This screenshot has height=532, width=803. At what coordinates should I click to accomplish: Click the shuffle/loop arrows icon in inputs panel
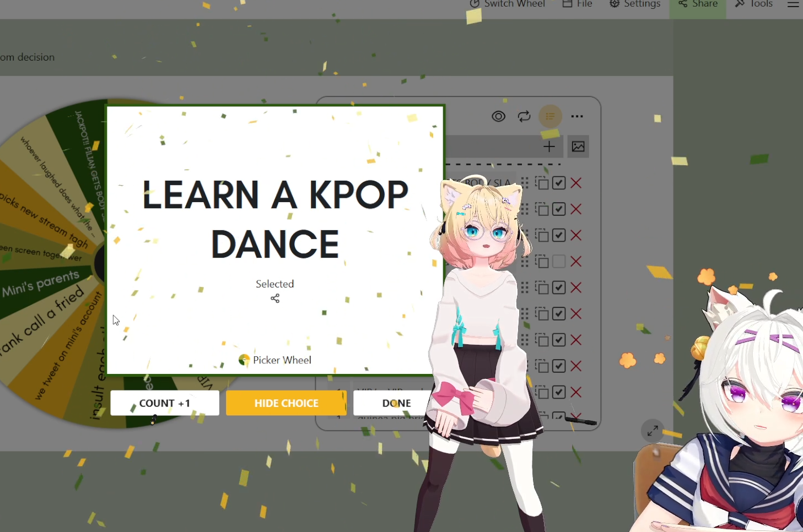(524, 116)
